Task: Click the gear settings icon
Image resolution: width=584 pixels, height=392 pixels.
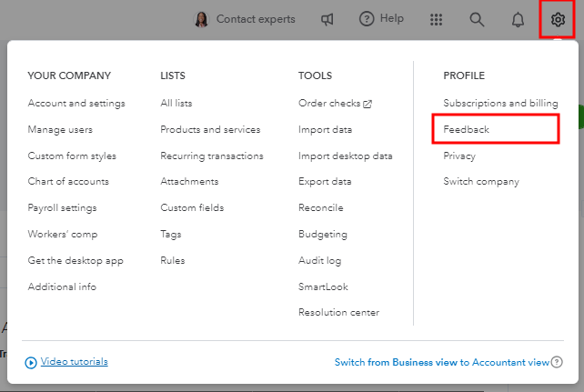Action: [x=558, y=19]
